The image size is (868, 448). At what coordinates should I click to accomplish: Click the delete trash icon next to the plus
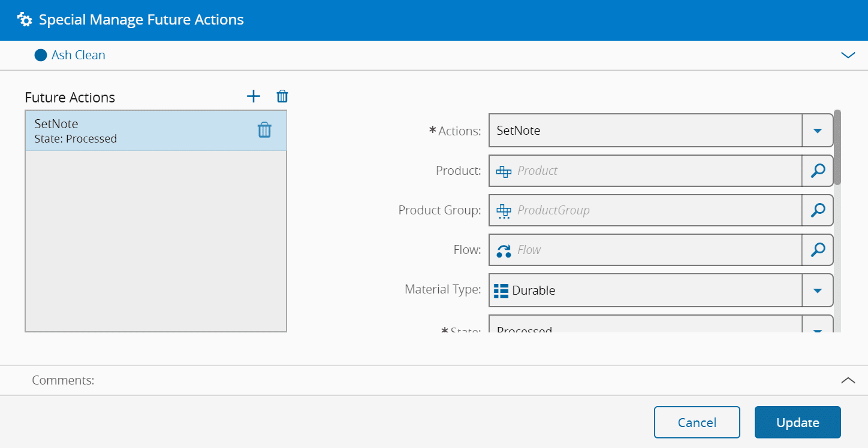282,96
